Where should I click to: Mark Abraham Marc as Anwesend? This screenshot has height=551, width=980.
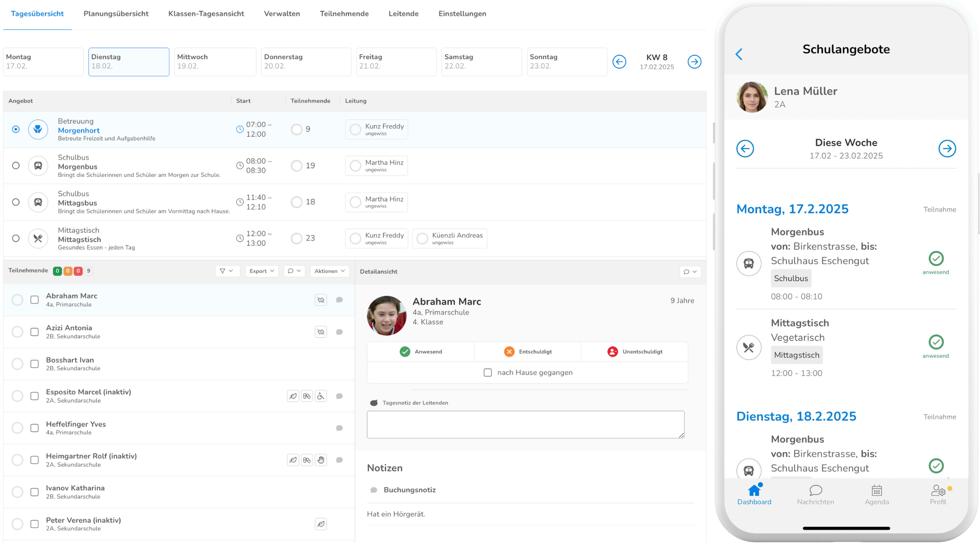pyautogui.click(x=421, y=352)
